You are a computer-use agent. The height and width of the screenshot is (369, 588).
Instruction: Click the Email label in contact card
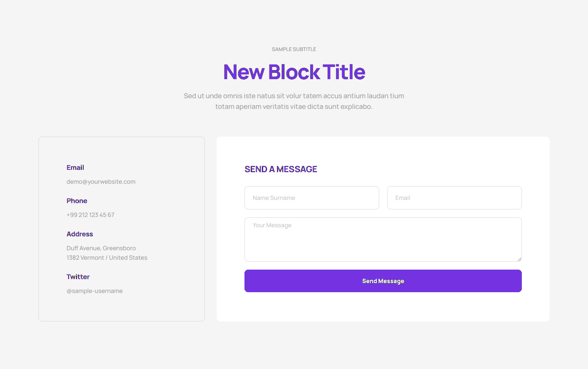pos(75,167)
